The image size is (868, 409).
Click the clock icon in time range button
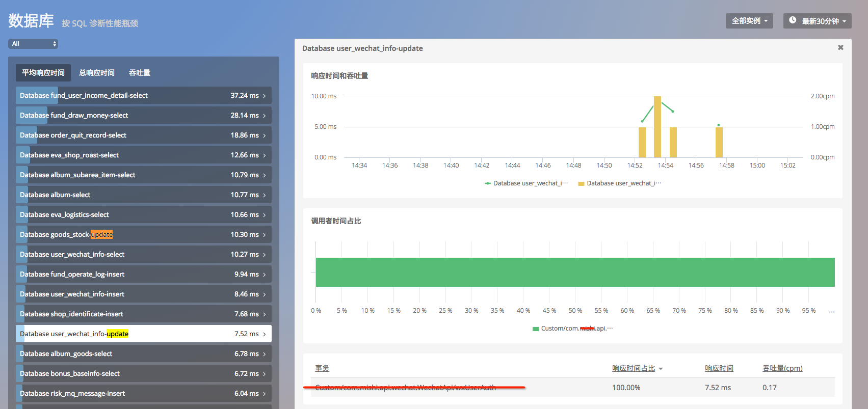click(793, 20)
